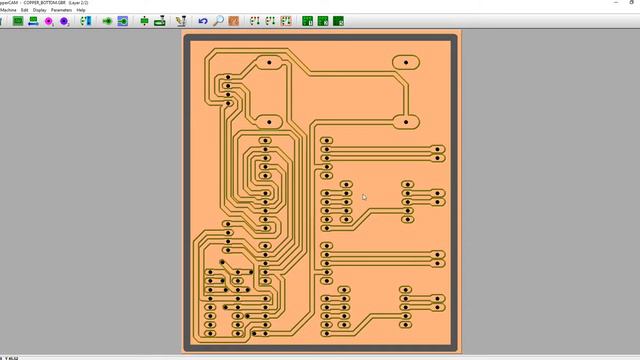This screenshot has height=360, width=640.
Task: Open the Parameters menu
Action: (61, 10)
